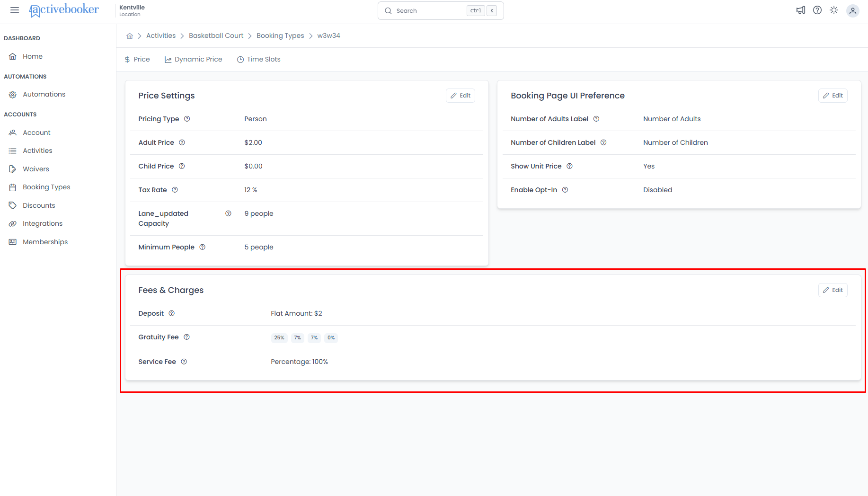Click the Number of Children Label help icon
Screen dimensions: 868x496
(x=603, y=142)
